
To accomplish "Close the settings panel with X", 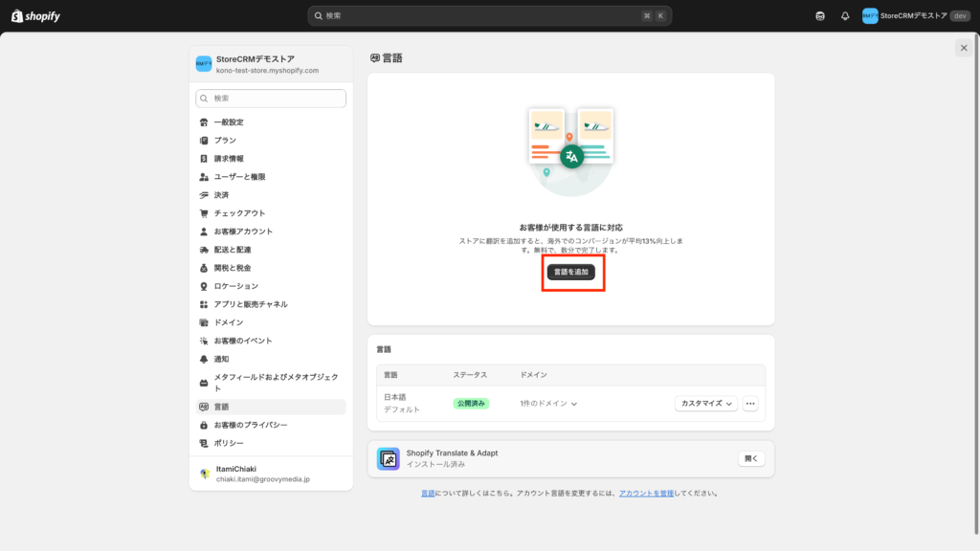I will pyautogui.click(x=963, y=48).
